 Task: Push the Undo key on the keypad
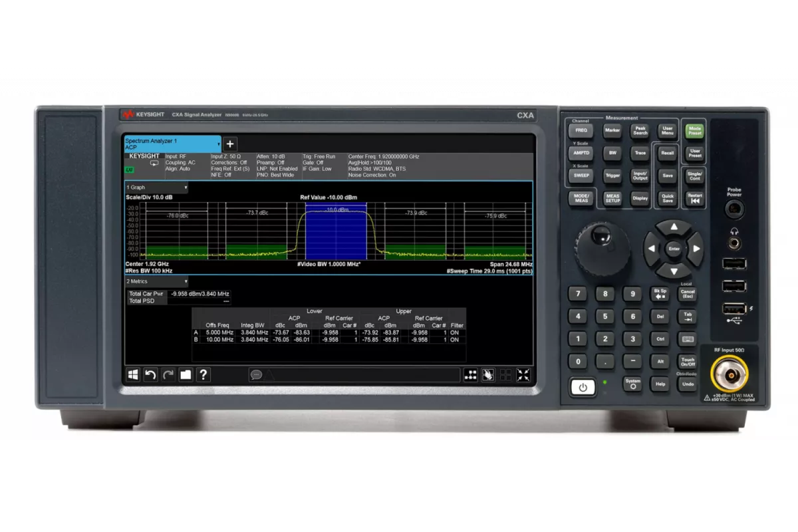(688, 384)
